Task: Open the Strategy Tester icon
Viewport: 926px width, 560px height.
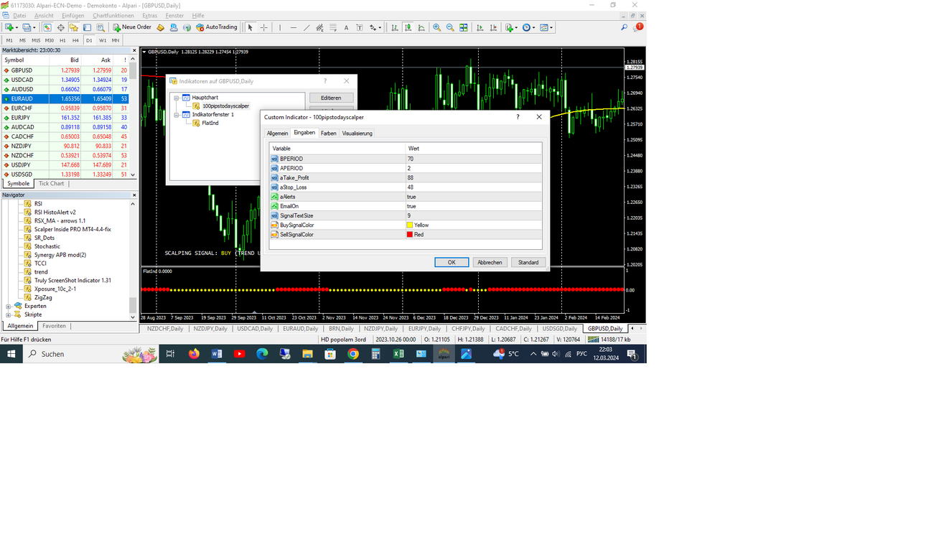Action: tap(100, 27)
